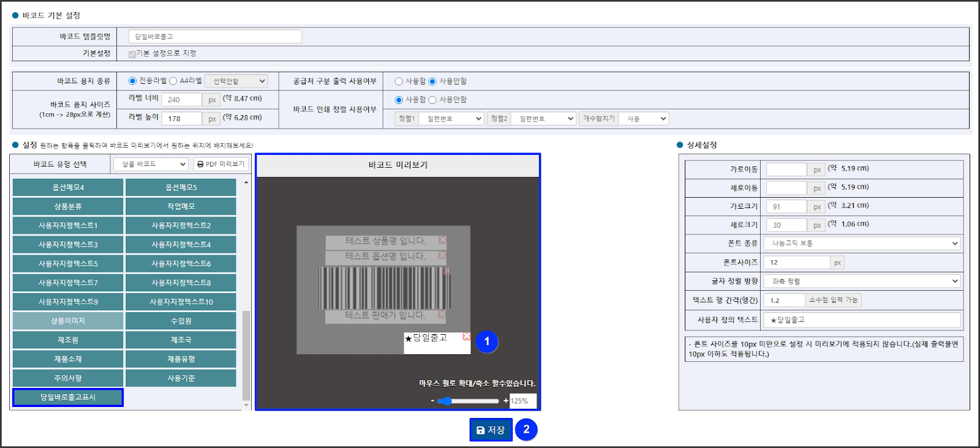Image resolution: width=980 pixels, height=448 pixels.
Task: Click the 라벨 너비 240 input field
Action: (x=182, y=100)
